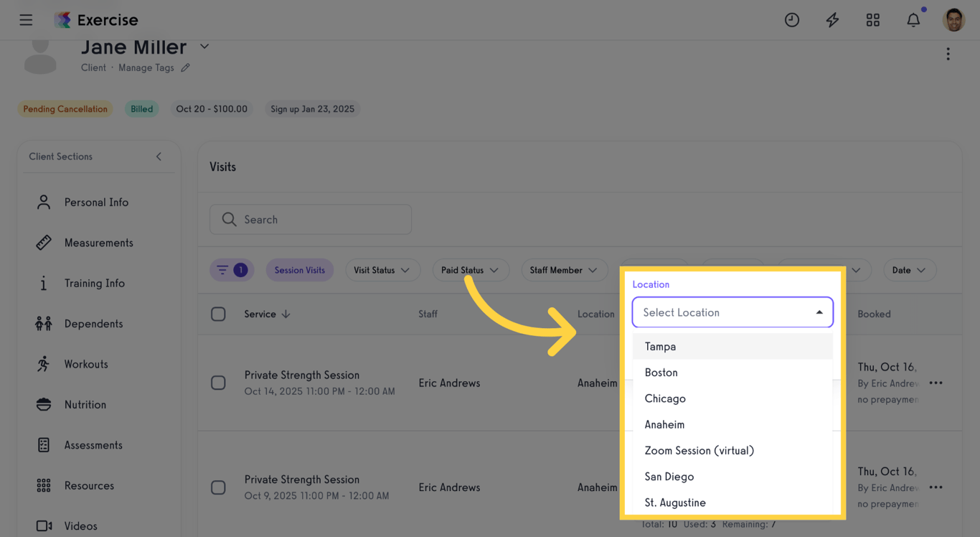Click the Oct 20 - $100.00 tag

pyautogui.click(x=212, y=109)
